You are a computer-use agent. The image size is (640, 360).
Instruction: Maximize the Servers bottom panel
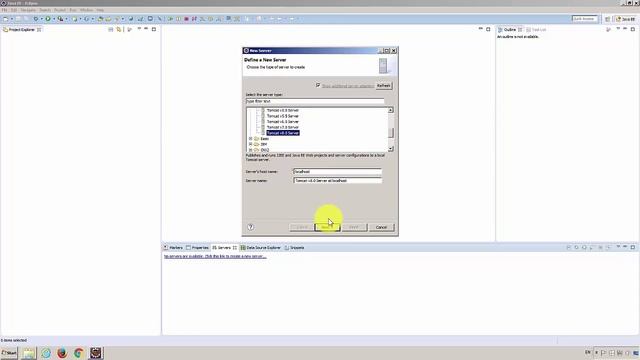point(633,247)
